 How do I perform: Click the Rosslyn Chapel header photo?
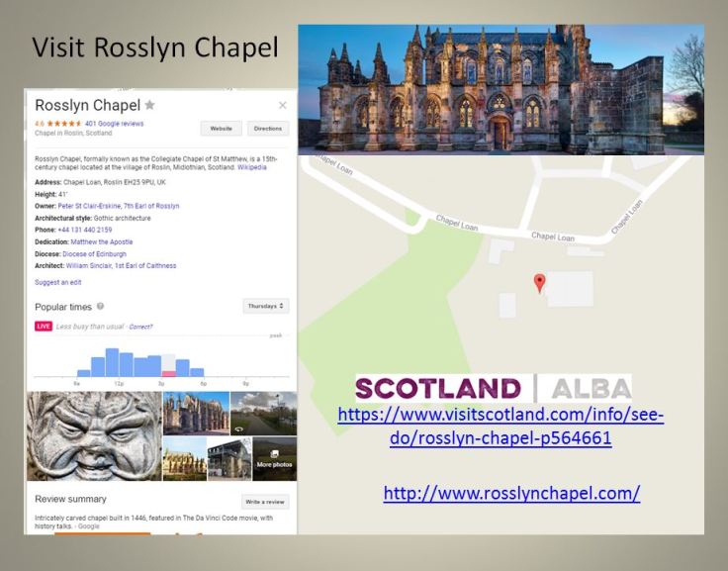click(x=500, y=90)
